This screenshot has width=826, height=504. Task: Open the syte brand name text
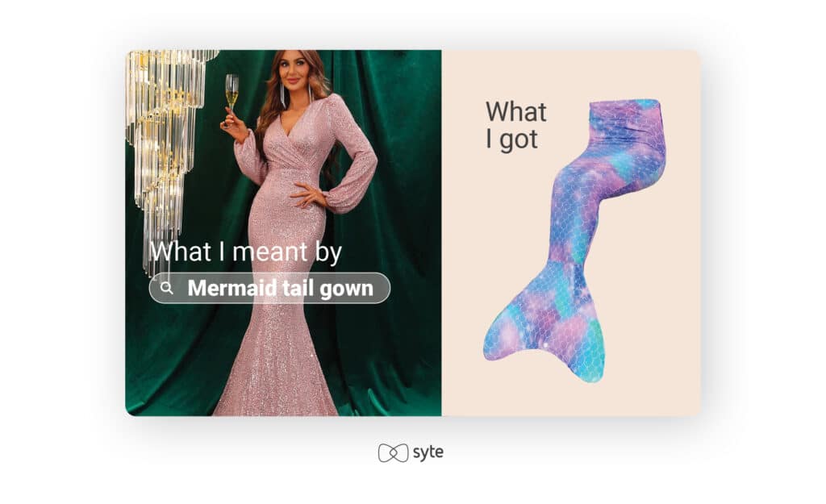pyautogui.click(x=428, y=453)
